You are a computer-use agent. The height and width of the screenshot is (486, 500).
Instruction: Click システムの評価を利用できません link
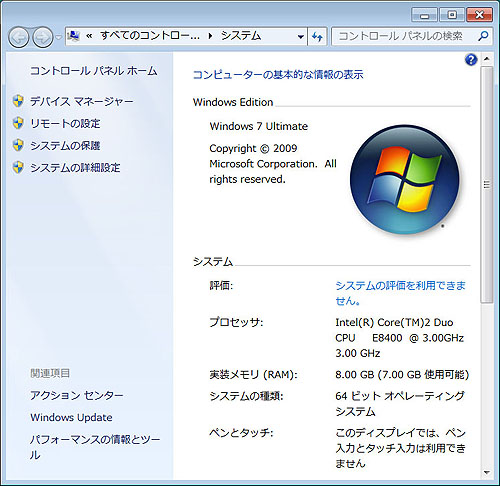400,293
